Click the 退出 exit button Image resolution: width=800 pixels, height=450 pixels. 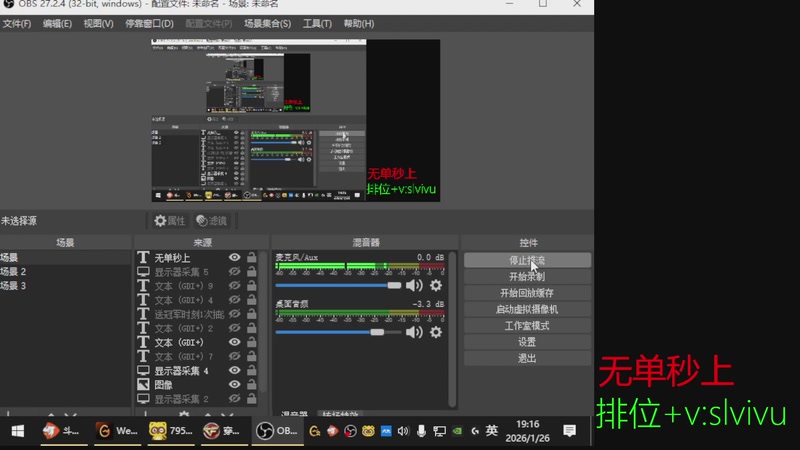pyautogui.click(x=528, y=358)
